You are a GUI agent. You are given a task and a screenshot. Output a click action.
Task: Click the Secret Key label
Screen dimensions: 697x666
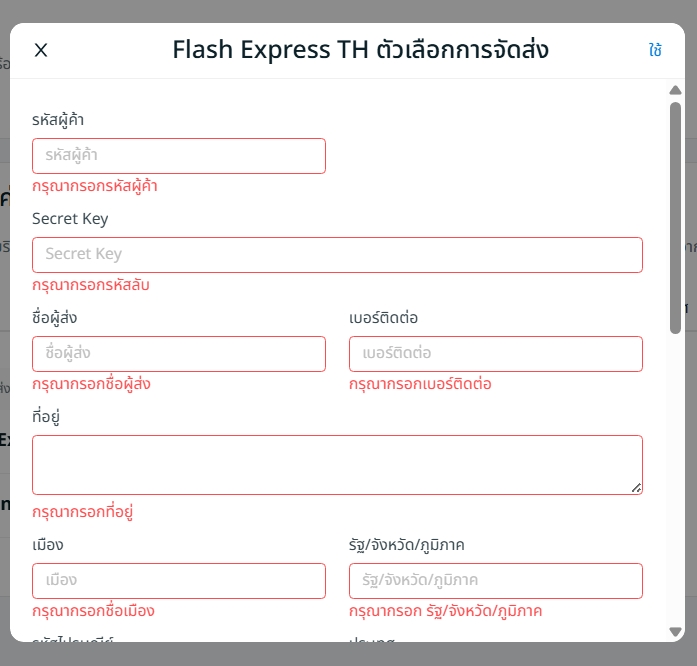[x=70, y=219]
